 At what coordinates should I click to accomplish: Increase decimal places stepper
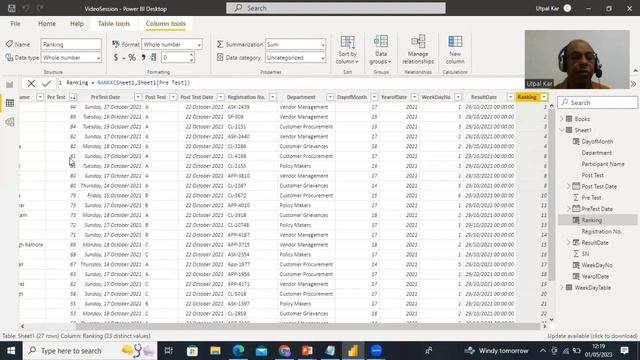tap(191, 55)
